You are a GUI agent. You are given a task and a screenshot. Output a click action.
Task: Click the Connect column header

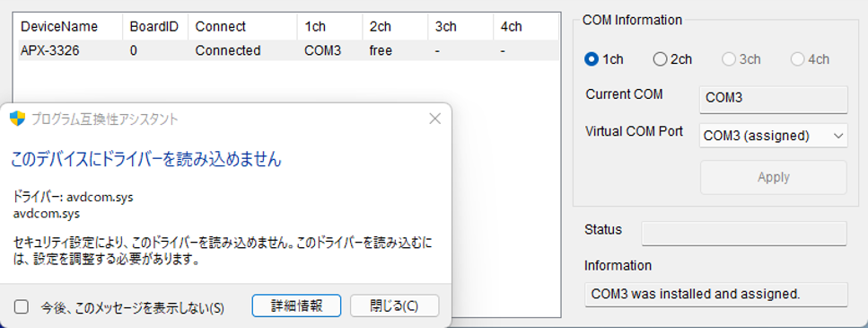[243, 27]
